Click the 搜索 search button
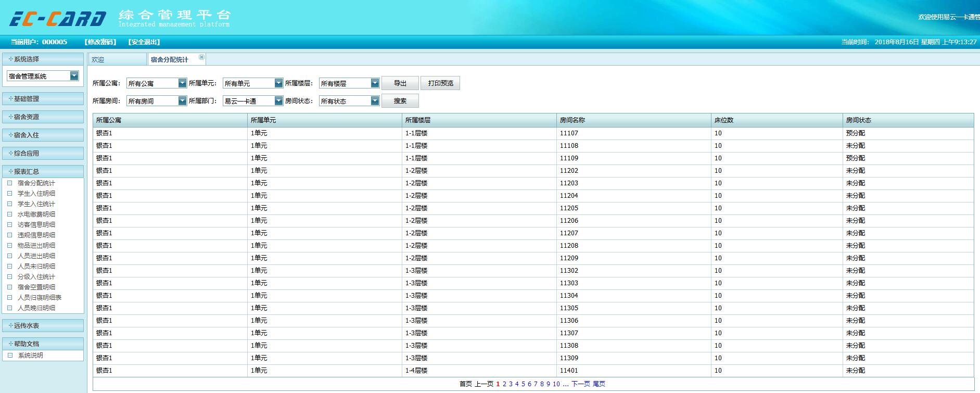This screenshot has width=980, height=393. (x=400, y=101)
